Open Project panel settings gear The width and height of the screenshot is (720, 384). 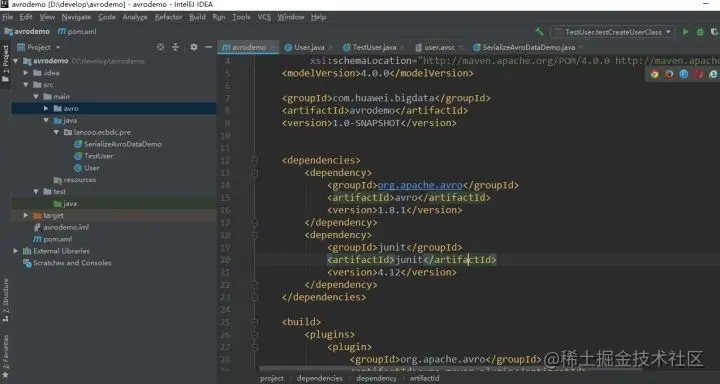pyautogui.click(x=194, y=47)
